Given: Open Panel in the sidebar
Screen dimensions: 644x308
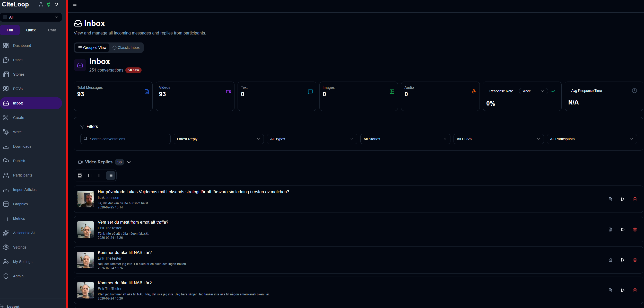Looking at the screenshot, I should click(31, 60).
